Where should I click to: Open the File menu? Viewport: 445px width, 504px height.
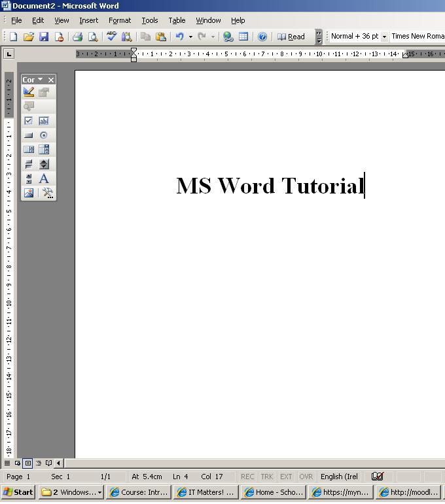click(x=16, y=20)
